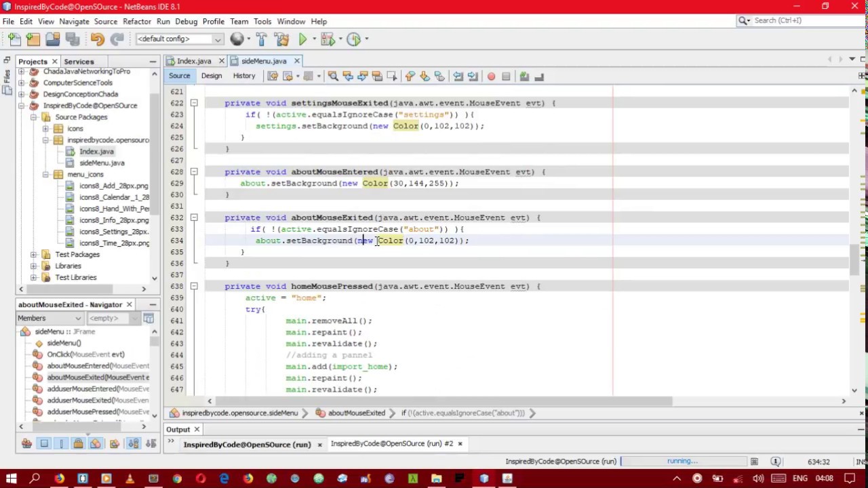Click the Redo arrow icon
Screen dimensions: 868x488
click(117, 39)
